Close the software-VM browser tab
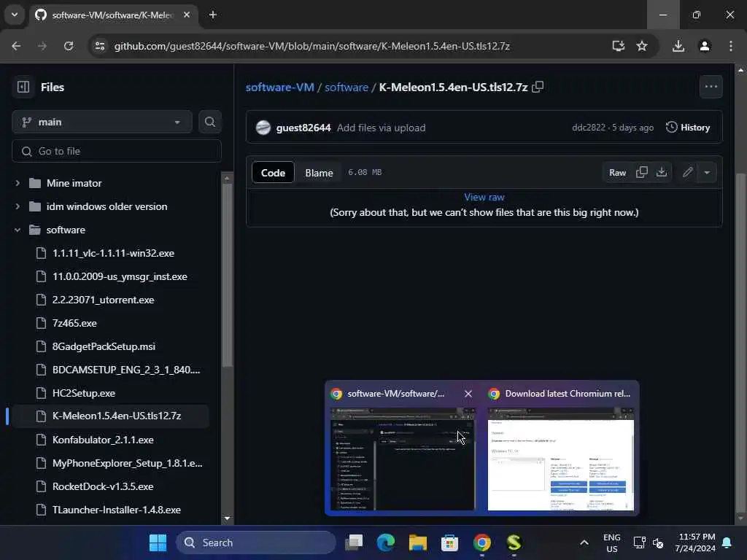 click(187, 15)
